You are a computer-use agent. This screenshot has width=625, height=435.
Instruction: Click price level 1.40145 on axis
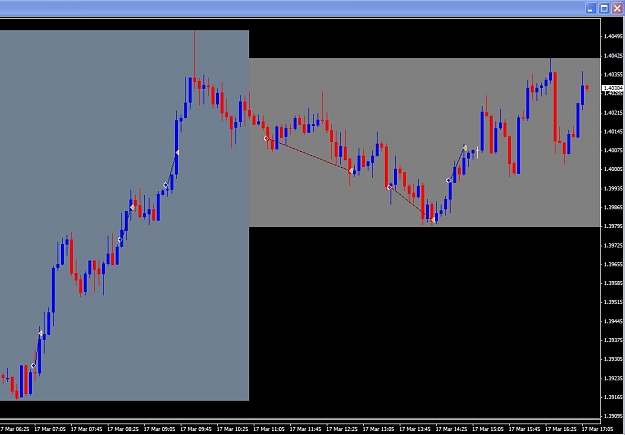(613, 132)
